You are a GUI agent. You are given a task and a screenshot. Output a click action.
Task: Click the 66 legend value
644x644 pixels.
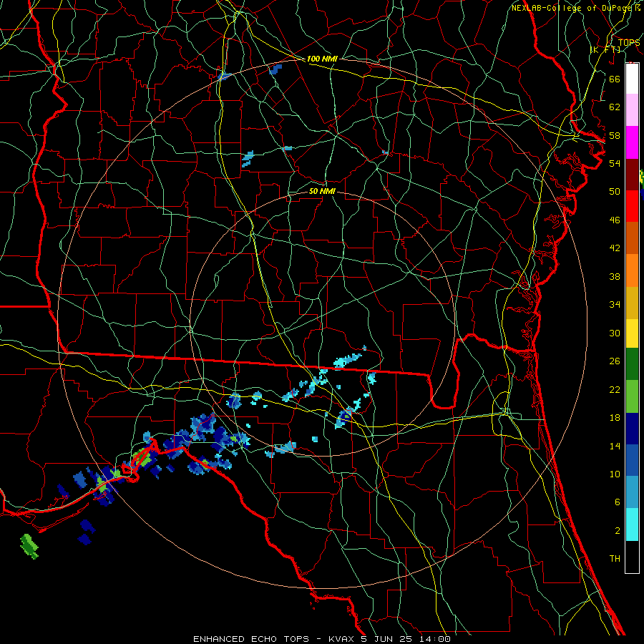coord(615,79)
